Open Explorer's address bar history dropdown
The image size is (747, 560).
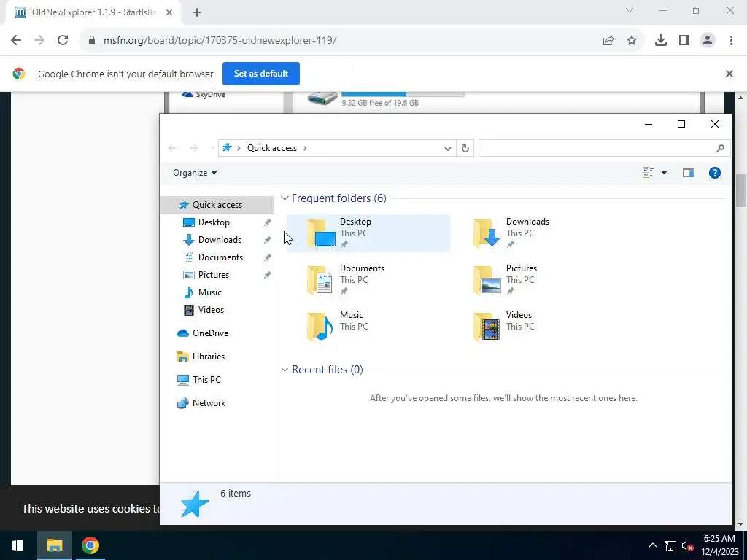pyautogui.click(x=447, y=149)
